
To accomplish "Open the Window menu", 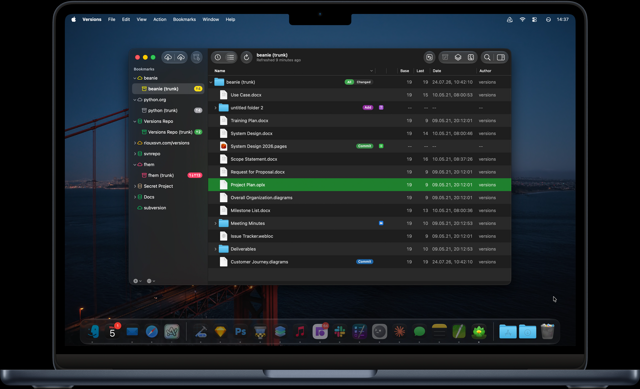I will (x=211, y=19).
